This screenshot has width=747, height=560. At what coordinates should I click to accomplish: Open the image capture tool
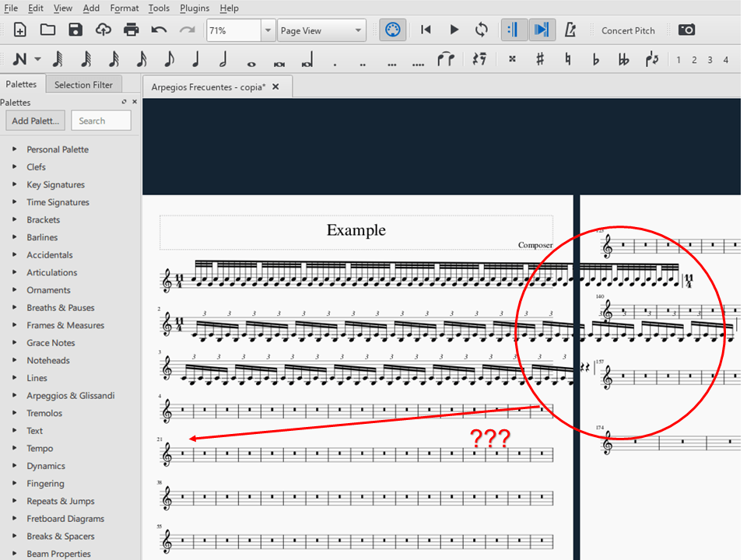click(686, 30)
